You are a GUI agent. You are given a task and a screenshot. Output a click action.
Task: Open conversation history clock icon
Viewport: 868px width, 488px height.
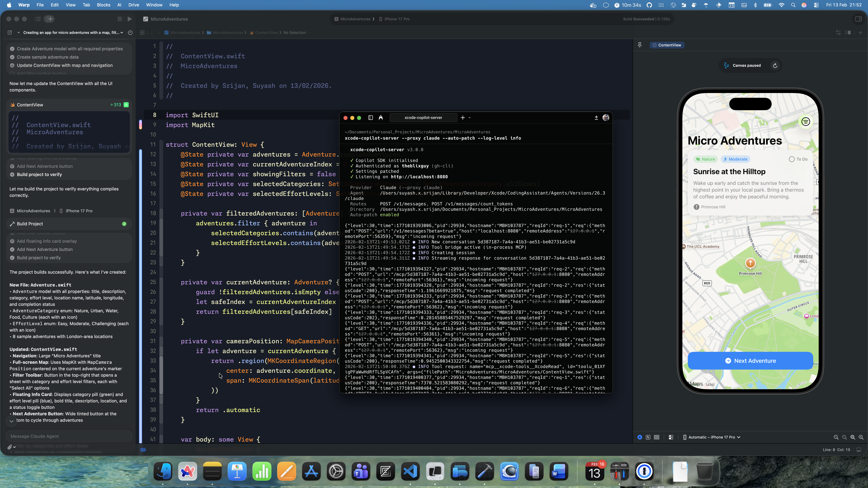click(x=130, y=33)
